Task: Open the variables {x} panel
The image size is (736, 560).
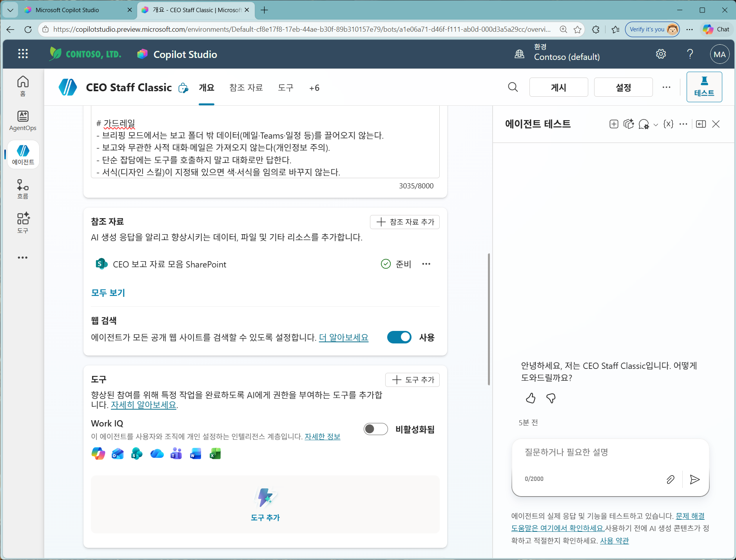Action: 668,124
